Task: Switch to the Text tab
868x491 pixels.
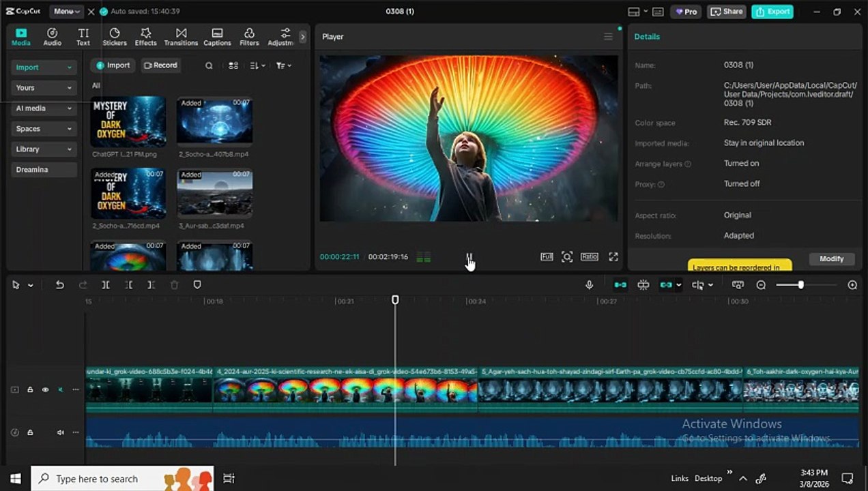Action: pos(83,37)
